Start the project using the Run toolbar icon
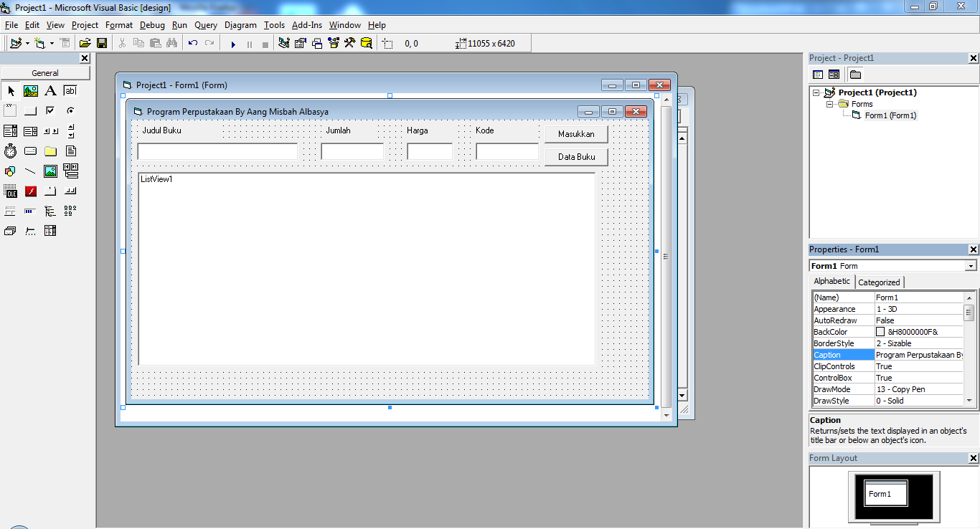980x529 pixels. coord(233,43)
